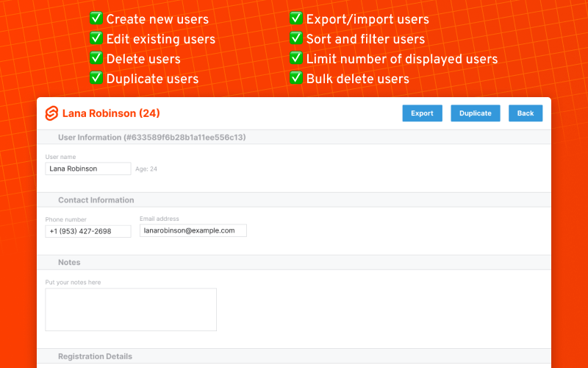Click the Notes section header
Screen dimensions: 588x368
pyautogui.click(x=70, y=263)
